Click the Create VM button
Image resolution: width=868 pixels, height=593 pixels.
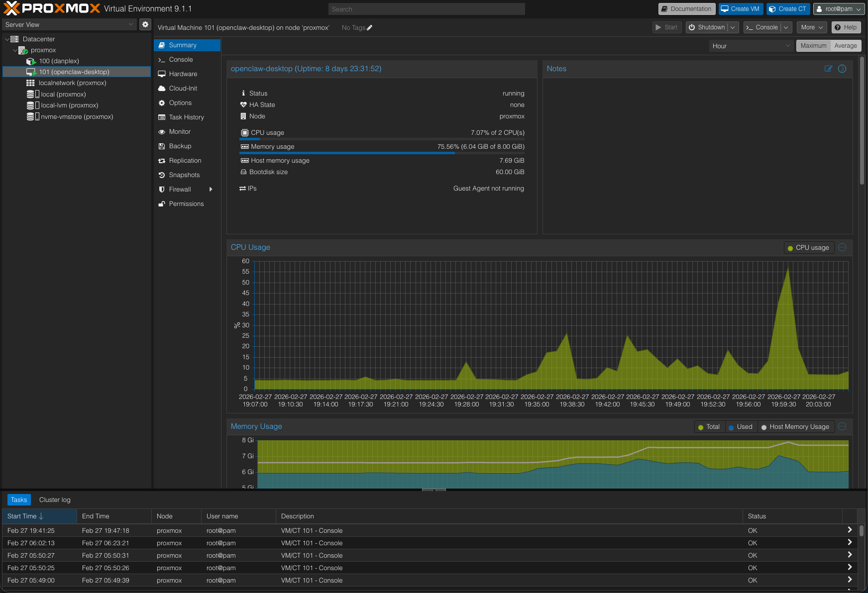click(x=741, y=8)
